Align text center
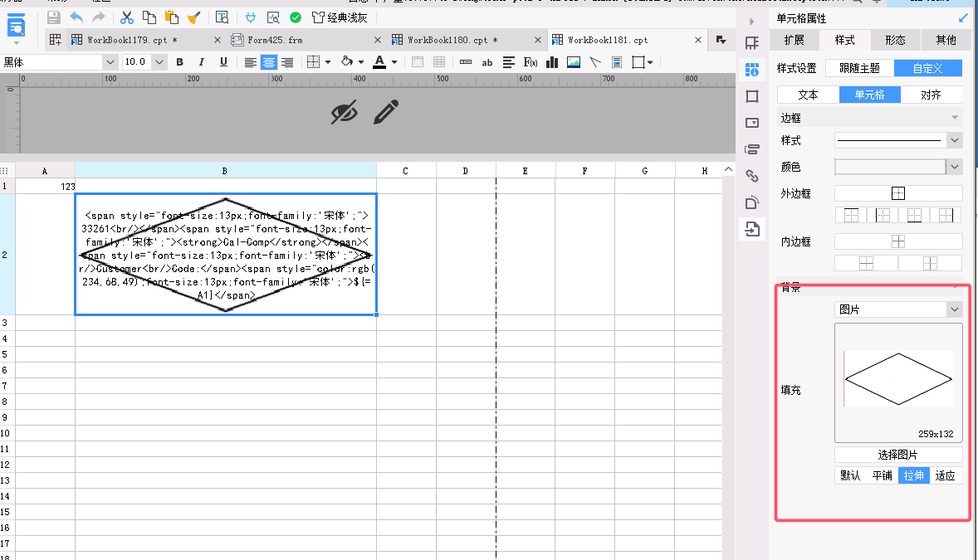This screenshot has width=978, height=560. (x=269, y=61)
